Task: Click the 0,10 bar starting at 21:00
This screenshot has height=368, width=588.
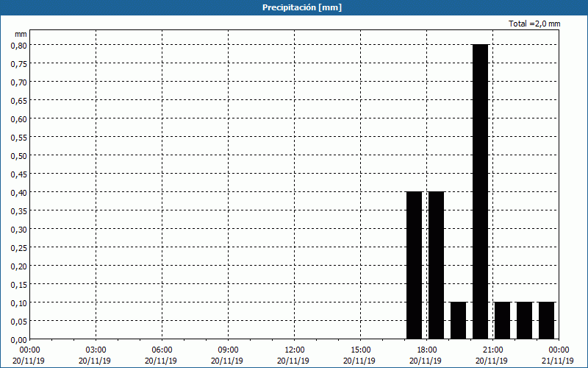Action: (x=503, y=320)
